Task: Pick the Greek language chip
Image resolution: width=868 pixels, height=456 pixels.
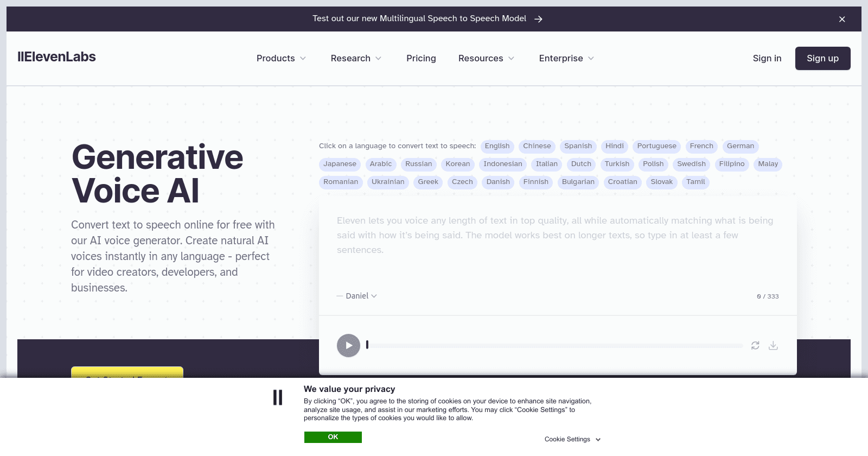Action: pos(428,182)
